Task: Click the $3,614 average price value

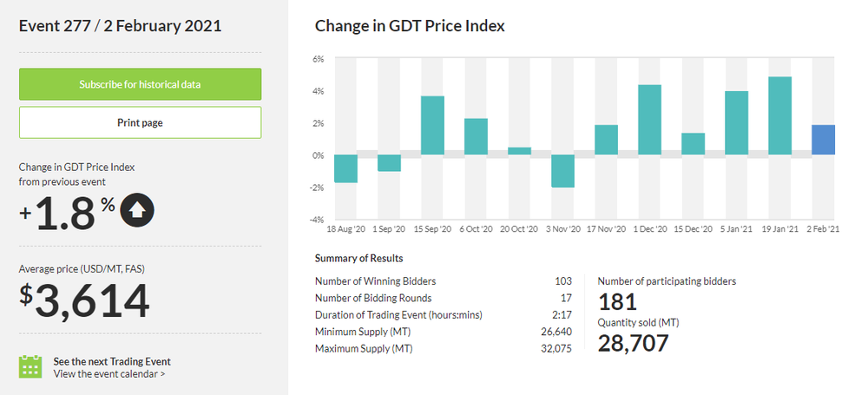Action: (85, 301)
